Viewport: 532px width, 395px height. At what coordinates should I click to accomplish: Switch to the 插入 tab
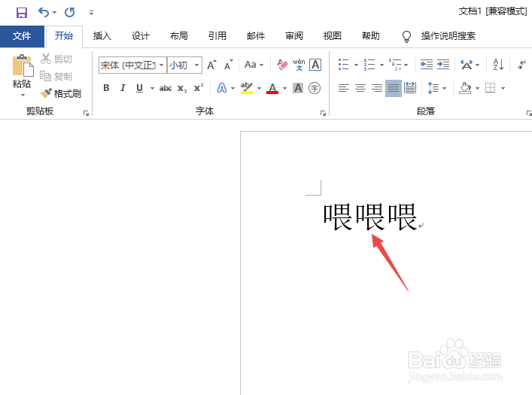(102, 36)
